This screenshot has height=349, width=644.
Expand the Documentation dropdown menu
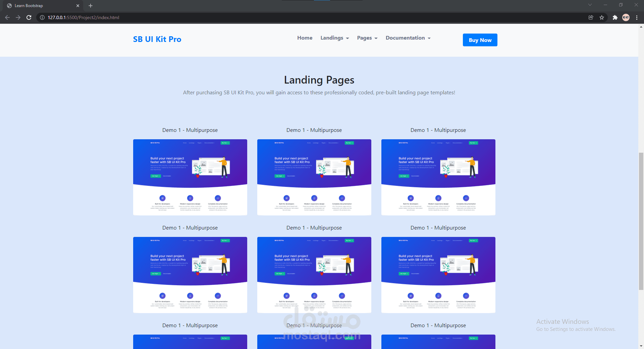pos(408,38)
